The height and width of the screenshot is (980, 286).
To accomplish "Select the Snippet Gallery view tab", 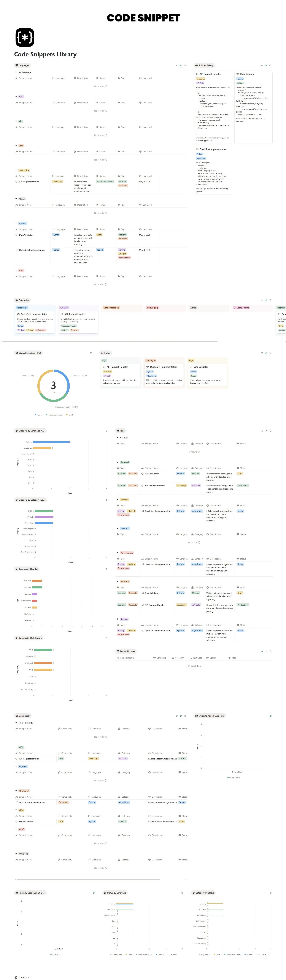I will pyautogui.click(x=204, y=65).
